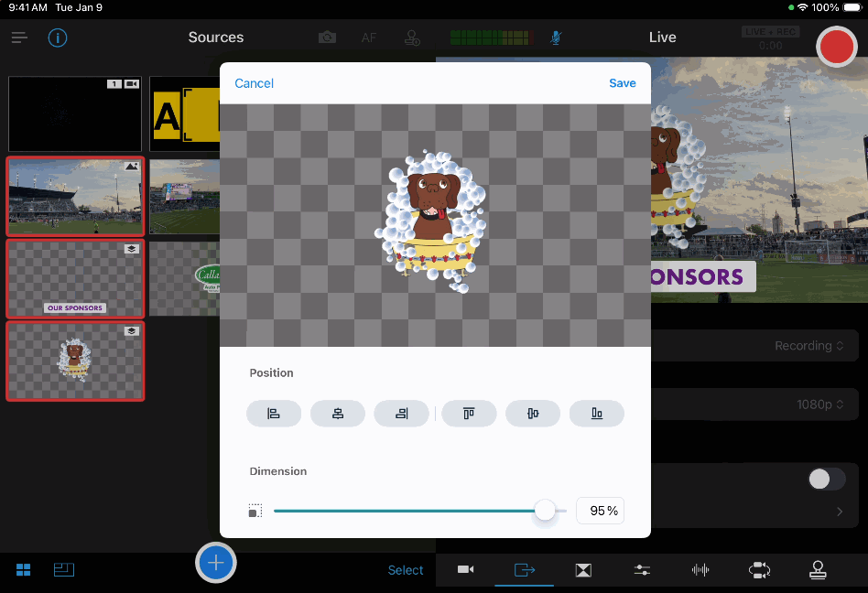This screenshot has height=593, width=868.
Task: Expand the chevron row in output settings
Action: pyautogui.click(x=840, y=512)
